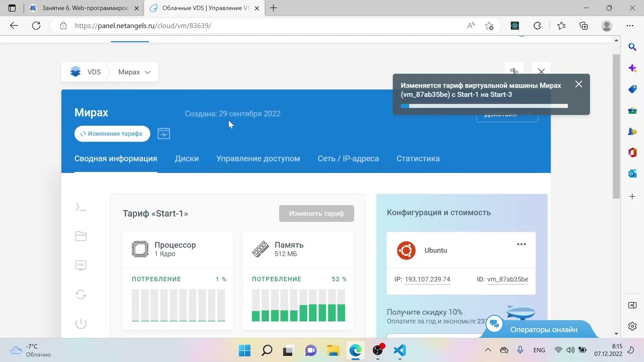
Task: Click the ID vm_87ab35be link
Action: pos(508,279)
